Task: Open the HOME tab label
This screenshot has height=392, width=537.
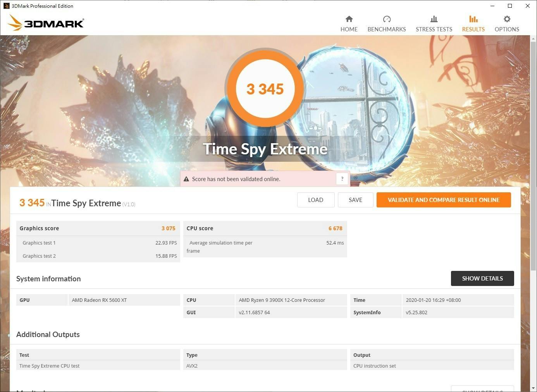Action: point(349,29)
